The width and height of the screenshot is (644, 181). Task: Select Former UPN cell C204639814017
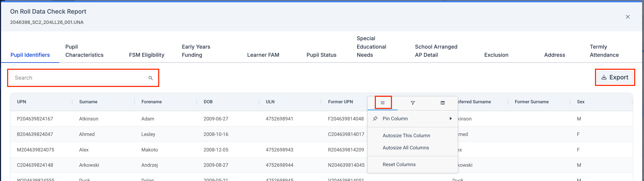click(346, 134)
